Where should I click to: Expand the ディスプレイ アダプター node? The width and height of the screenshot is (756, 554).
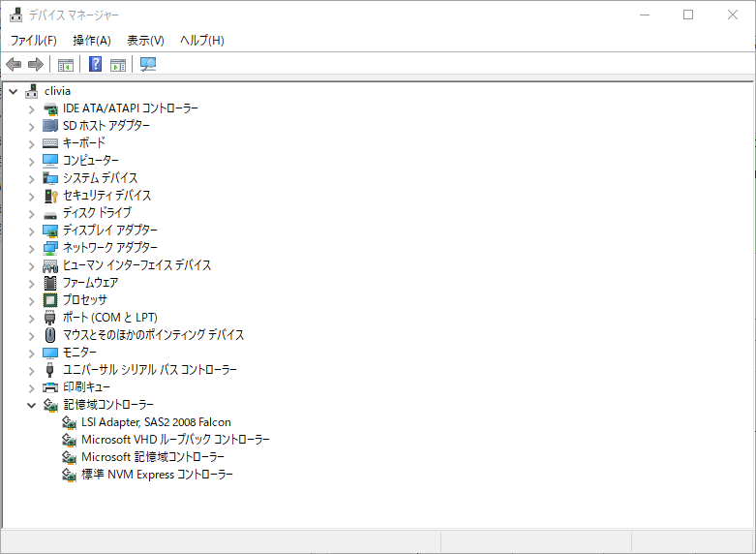point(31,231)
